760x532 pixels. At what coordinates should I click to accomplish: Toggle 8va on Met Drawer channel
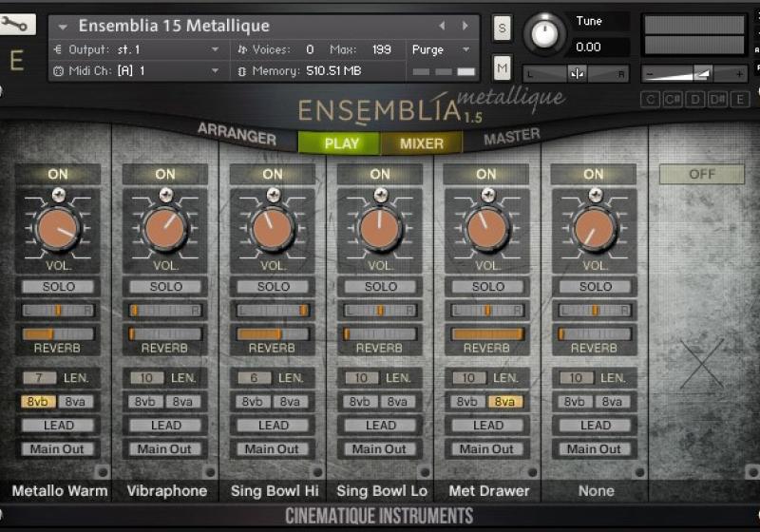(505, 402)
